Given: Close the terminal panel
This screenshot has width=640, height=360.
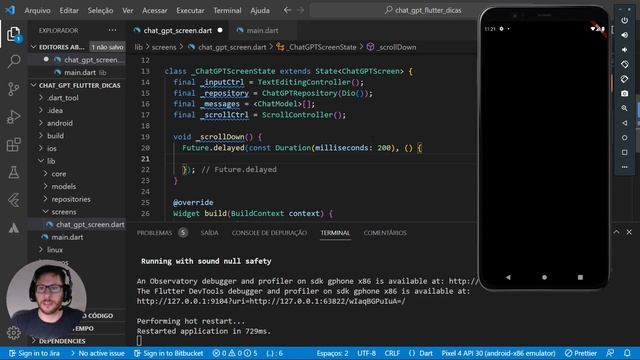Looking at the screenshot, I should pyautogui.click(x=629, y=232).
